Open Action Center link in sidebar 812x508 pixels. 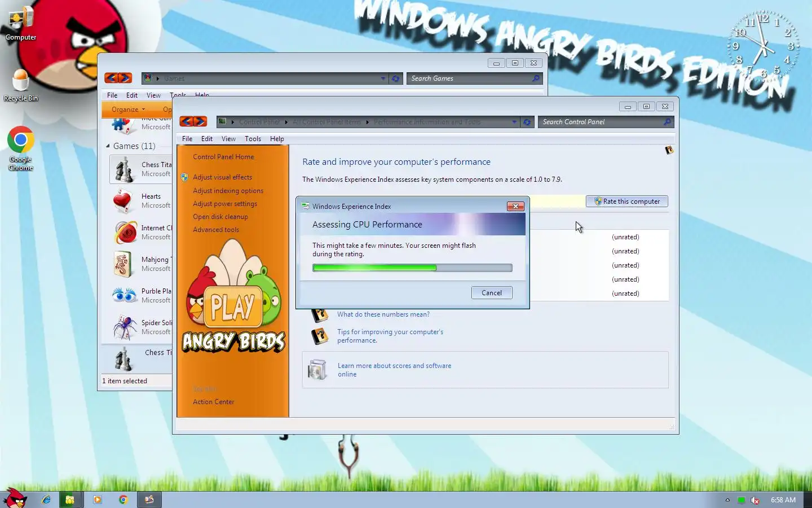click(213, 402)
